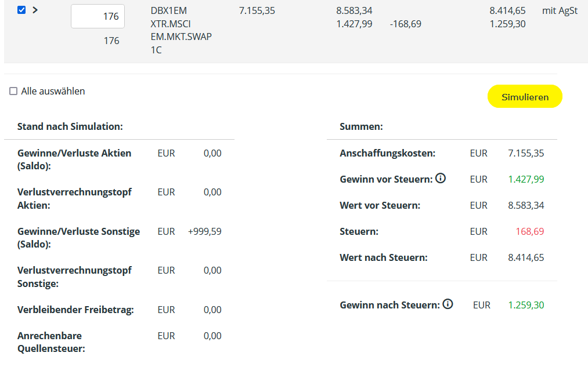Click the Alle auswählen label text

[53, 91]
